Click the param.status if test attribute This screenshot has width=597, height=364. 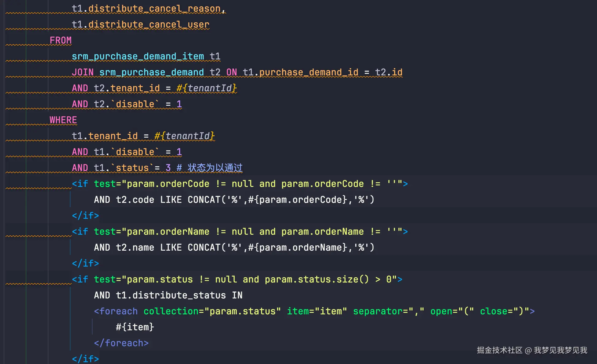point(245,279)
